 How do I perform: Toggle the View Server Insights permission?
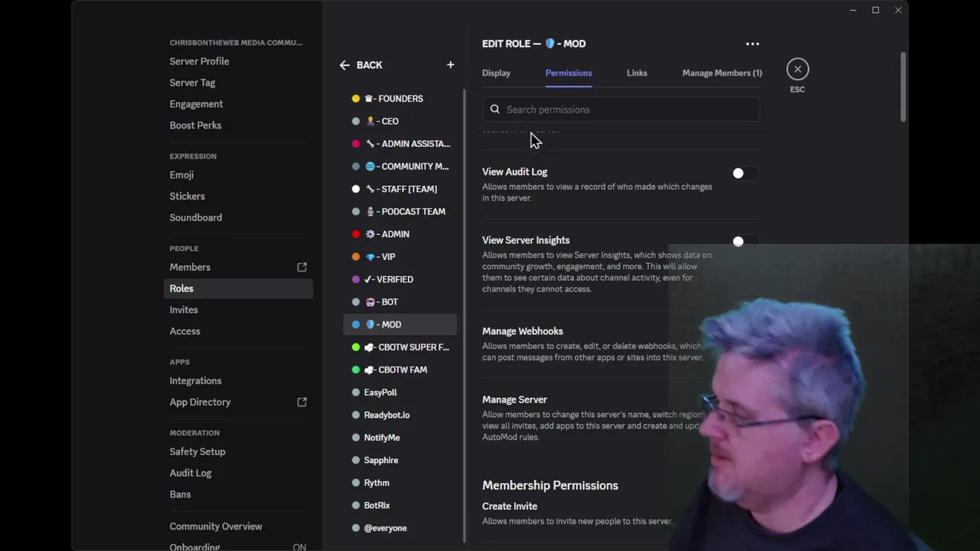744,241
